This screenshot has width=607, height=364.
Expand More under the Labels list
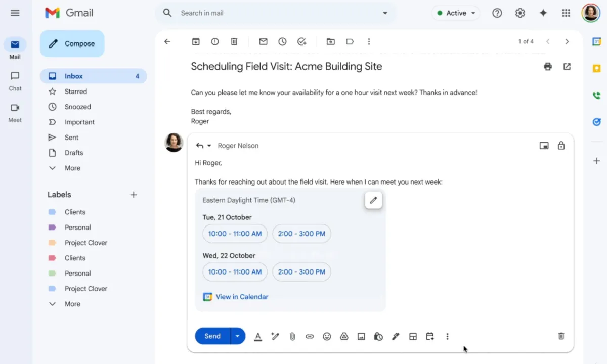tap(72, 304)
